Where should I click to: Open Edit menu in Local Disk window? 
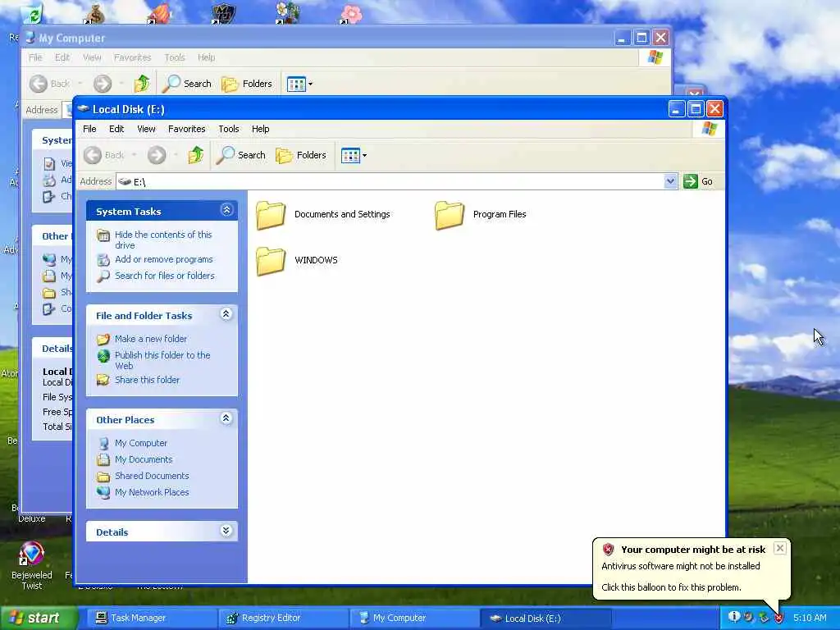point(116,129)
